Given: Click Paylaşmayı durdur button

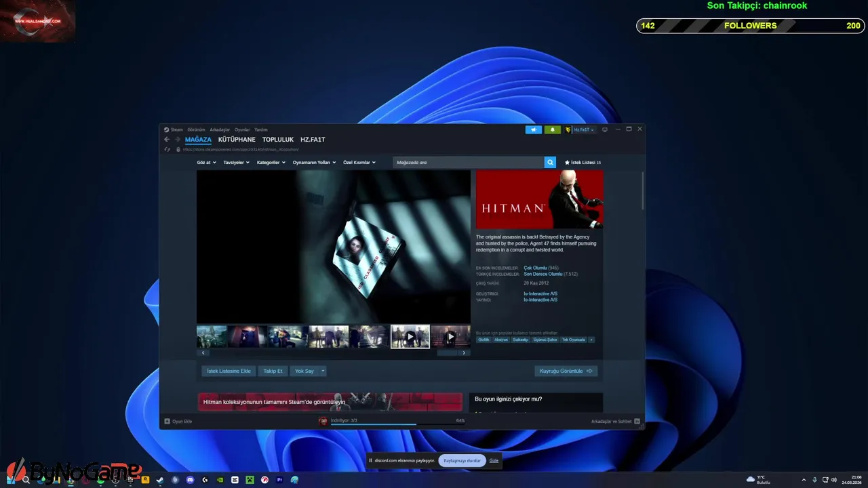Looking at the screenshot, I should 462,461.
